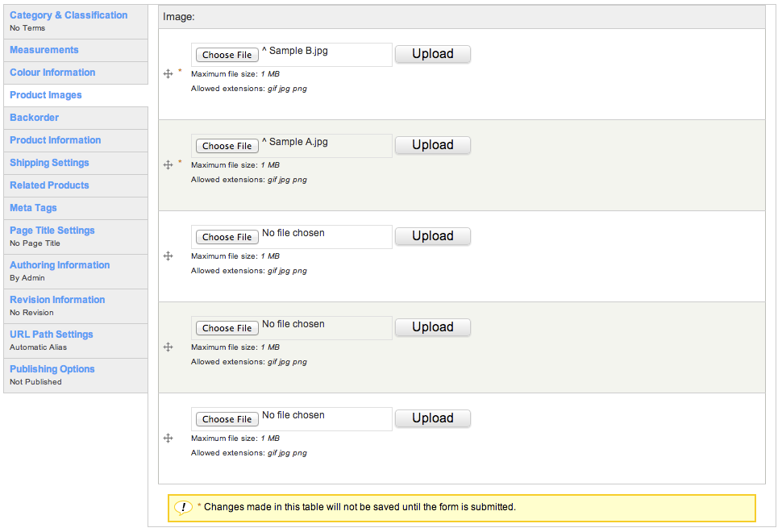Screen dimensions: 782x532
Task: Click drag handle of fifth image row
Action: 168,438
